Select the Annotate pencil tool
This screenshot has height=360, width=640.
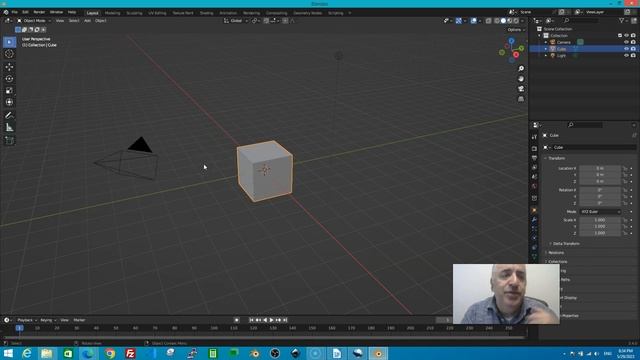pyautogui.click(x=9, y=116)
